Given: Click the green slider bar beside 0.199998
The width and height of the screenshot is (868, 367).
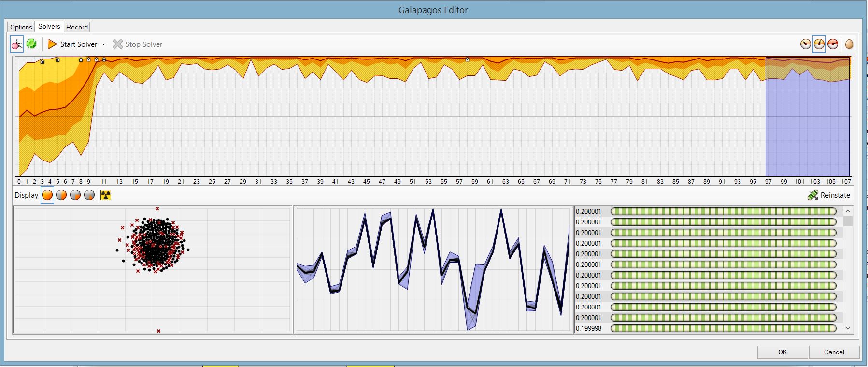Looking at the screenshot, I should point(724,328).
